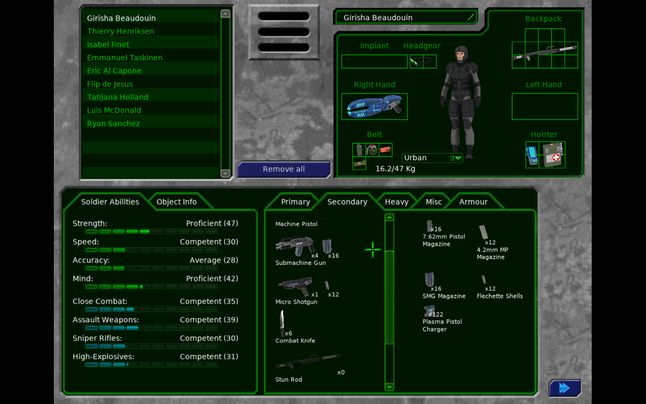This screenshot has width=646, height=404.
Task: Select Girisha Beaudouin in the soldier list
Action: click(151, 18)
